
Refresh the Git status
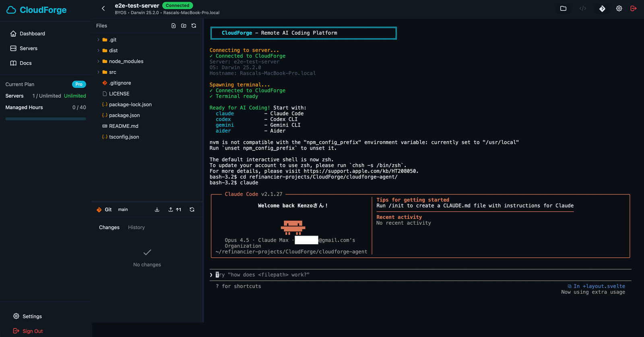[192, 210]
